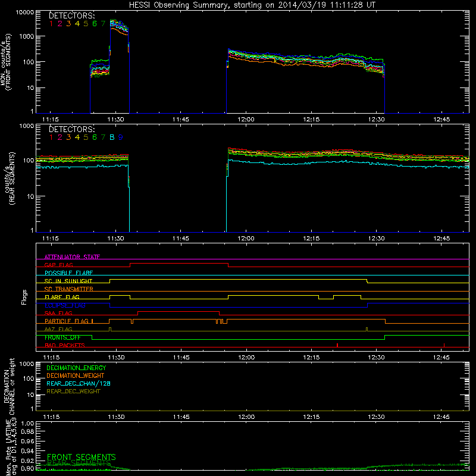Click the ECLIPSE_FLAG label
The image size is (476, 476).
(65, 305)
